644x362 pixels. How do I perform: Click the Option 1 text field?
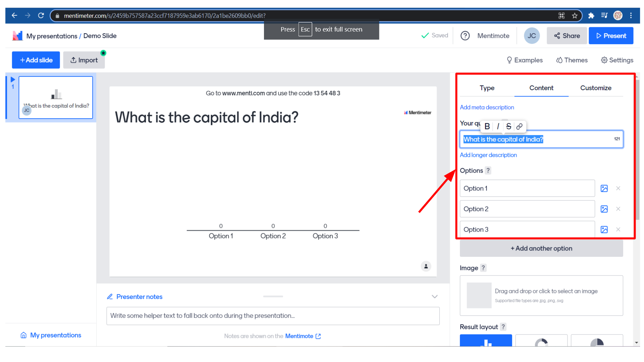(527, 188)
